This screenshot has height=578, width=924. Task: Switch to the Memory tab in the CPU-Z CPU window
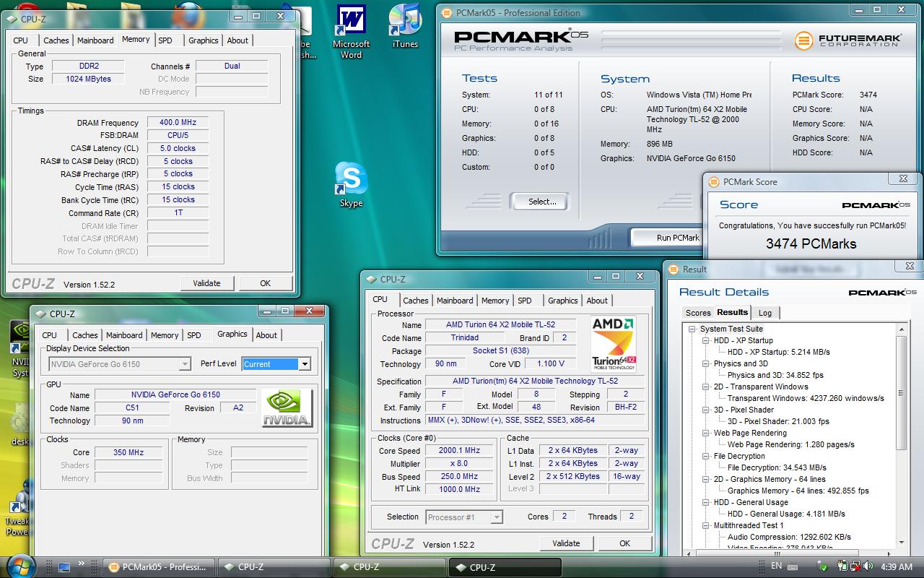(x=495, y=301)
